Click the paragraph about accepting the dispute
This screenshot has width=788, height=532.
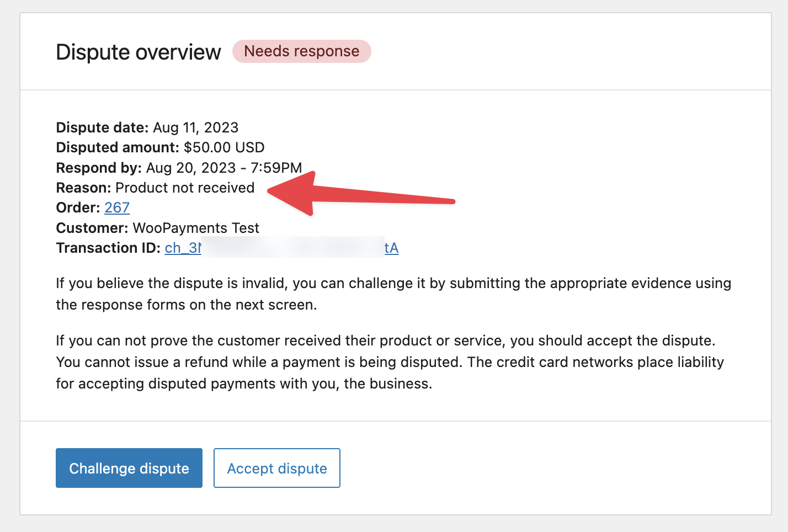click(x=390, y=362)
